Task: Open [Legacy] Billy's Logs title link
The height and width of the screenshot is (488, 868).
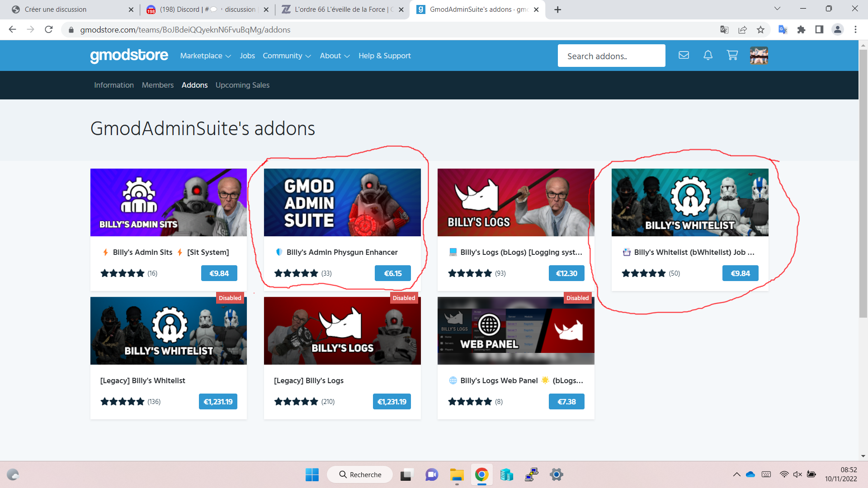Action: coord(309,380)
